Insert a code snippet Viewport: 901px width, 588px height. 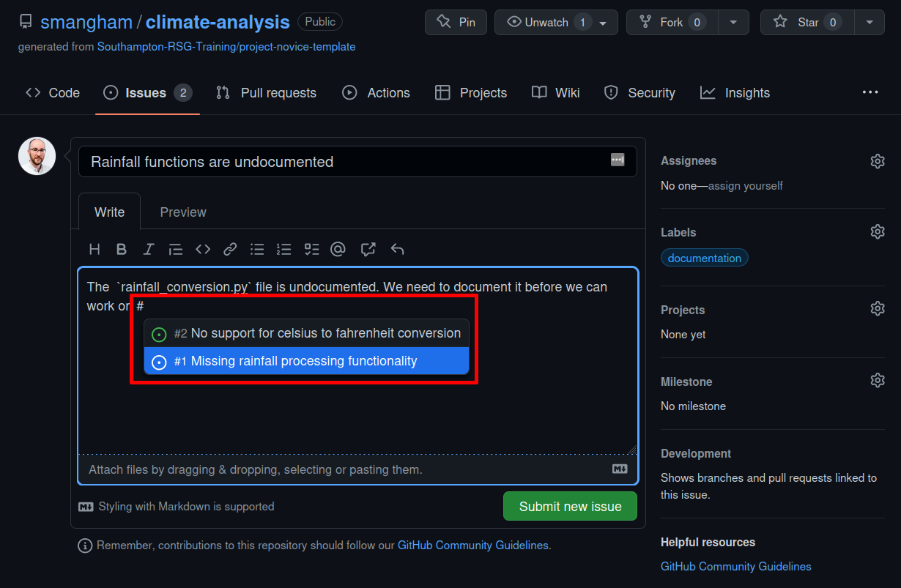pos(203,249)
